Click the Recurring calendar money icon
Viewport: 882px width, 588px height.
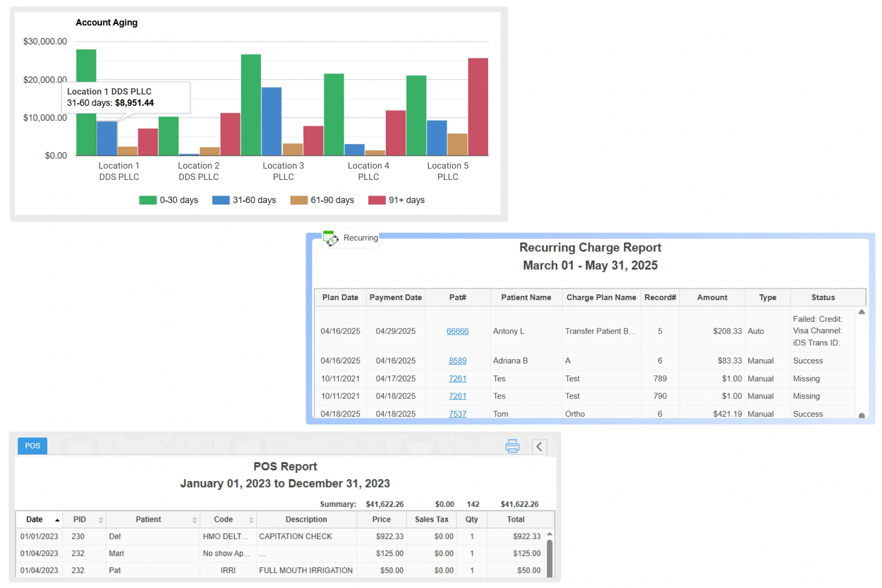point(330,238)
